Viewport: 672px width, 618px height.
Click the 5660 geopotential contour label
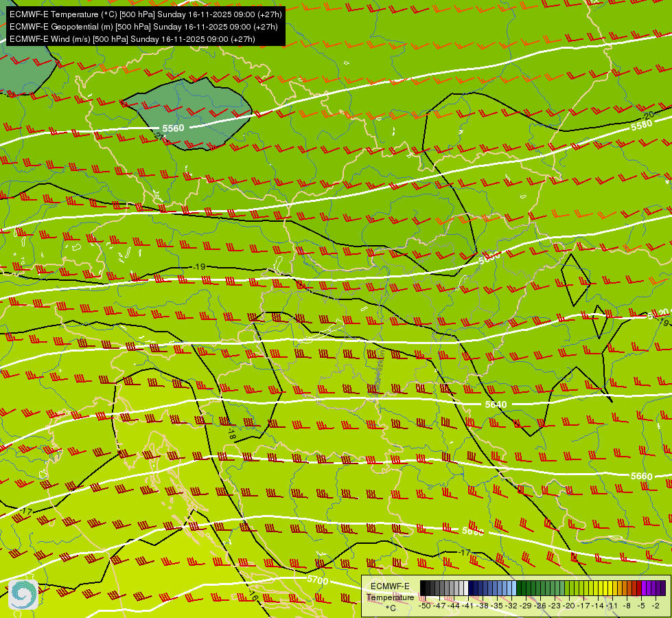[x=642, y=476]
